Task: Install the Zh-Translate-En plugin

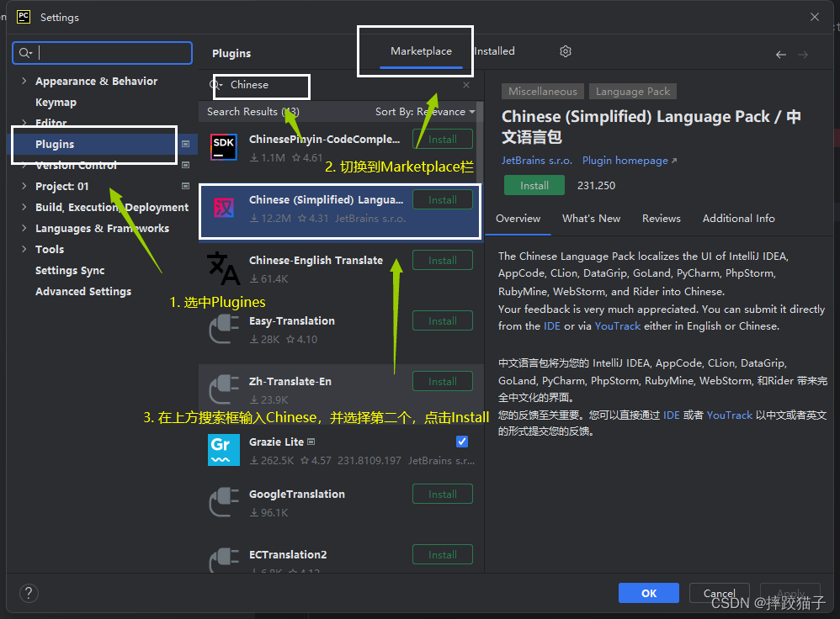Action: [443, 381]
